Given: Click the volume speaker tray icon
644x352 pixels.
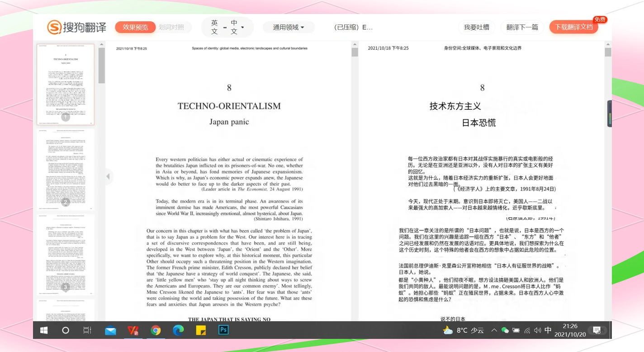Looking at the screenshot, I should point(537,330).
